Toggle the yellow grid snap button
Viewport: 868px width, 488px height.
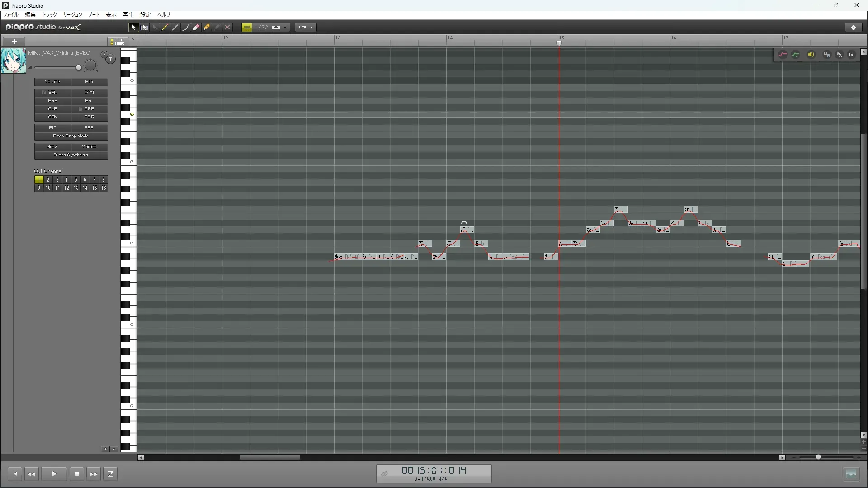tap(247, 28)
